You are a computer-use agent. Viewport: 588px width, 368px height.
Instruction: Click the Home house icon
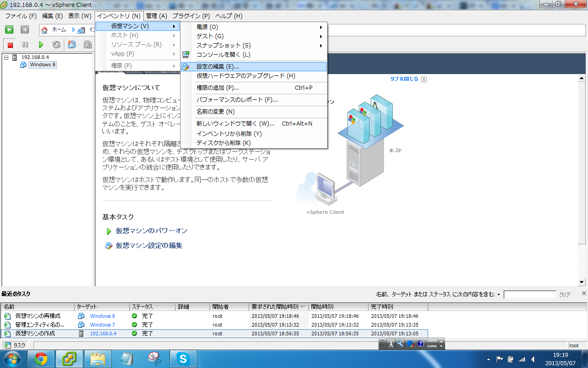tap(45, 30)
